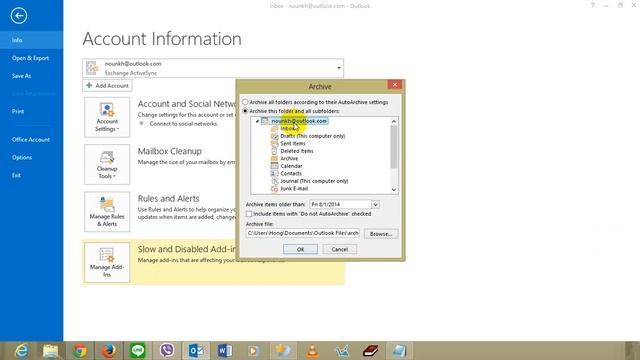The width and height of the screenshot is (640, 360).
Task: Open the red book app in the taskbar
Action: [370, 351]
